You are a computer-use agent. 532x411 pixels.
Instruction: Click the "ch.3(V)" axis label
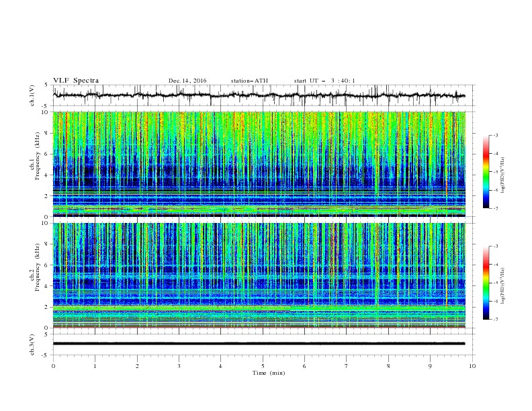click(32, 345)
